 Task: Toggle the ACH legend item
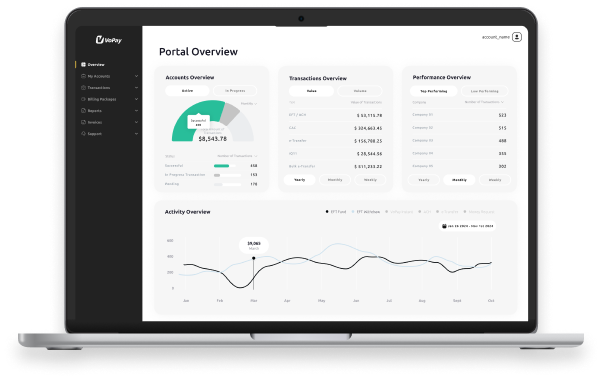pyautogui.click(x=425, y=212)
